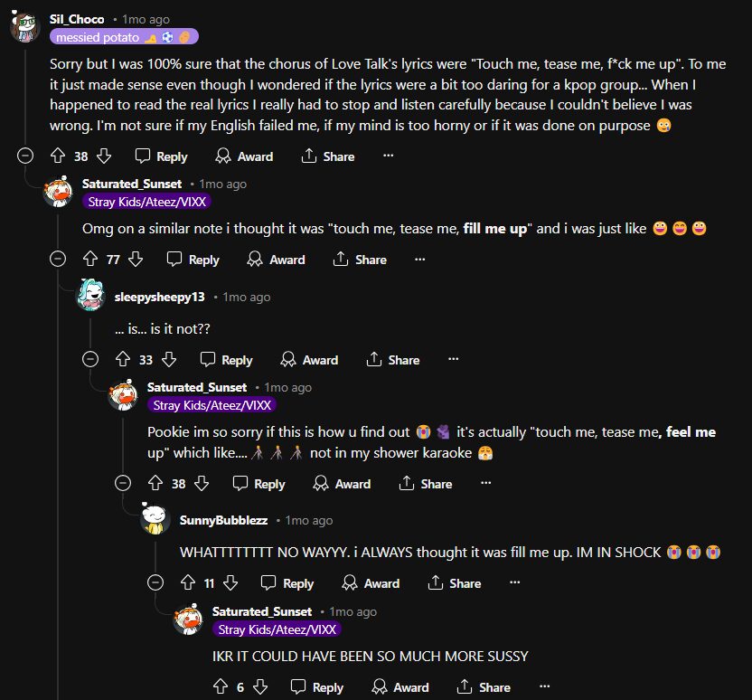Open more options on Sil_Choco's comment
Image resolution: width=752 pixels, height=700 pixels.
click(x=388, y=156)
